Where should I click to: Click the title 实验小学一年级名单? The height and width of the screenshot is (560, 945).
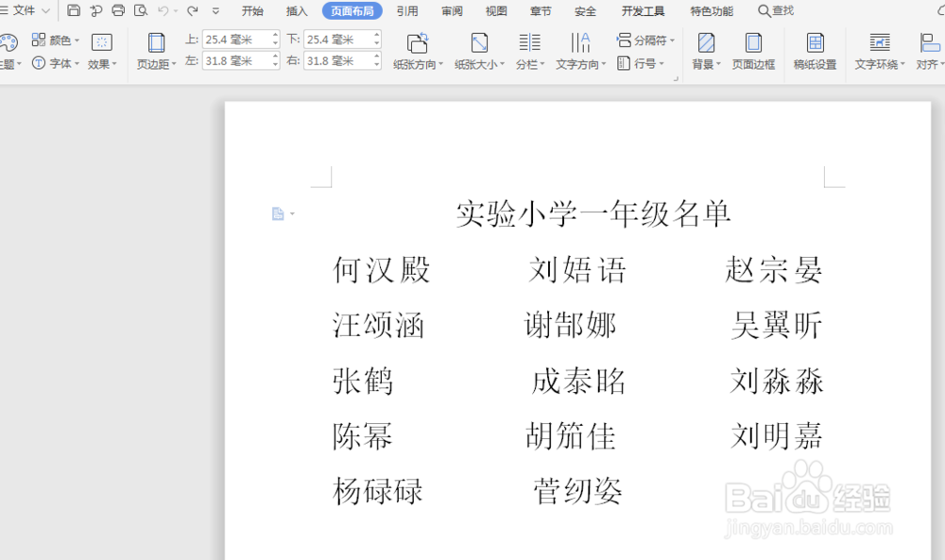pyautogui.click(x=593, y=213)
